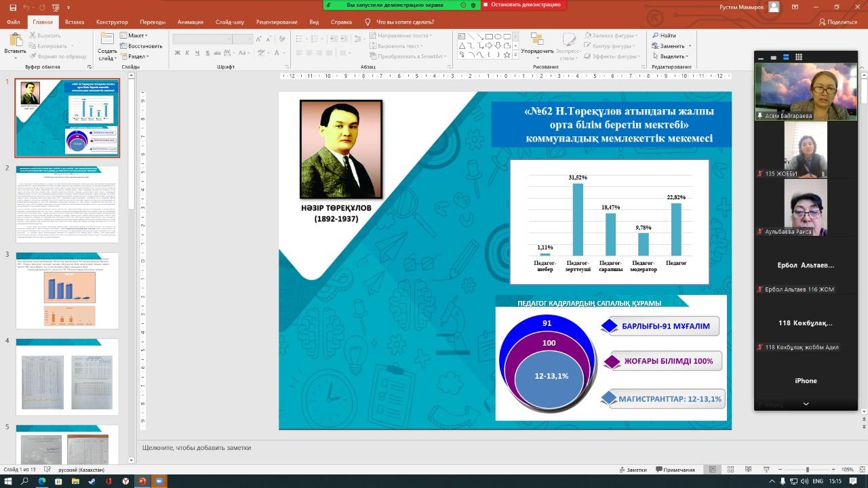Screen dimensions: 868x488
Task: Open the Раздел section dropdown
Action: (x=134, y=57)
